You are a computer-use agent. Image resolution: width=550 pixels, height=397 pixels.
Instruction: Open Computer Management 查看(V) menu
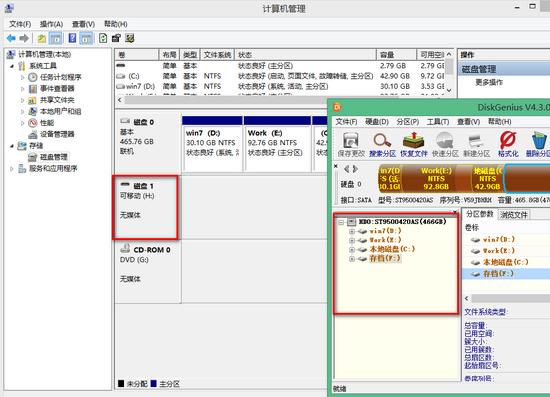point(83,24)
